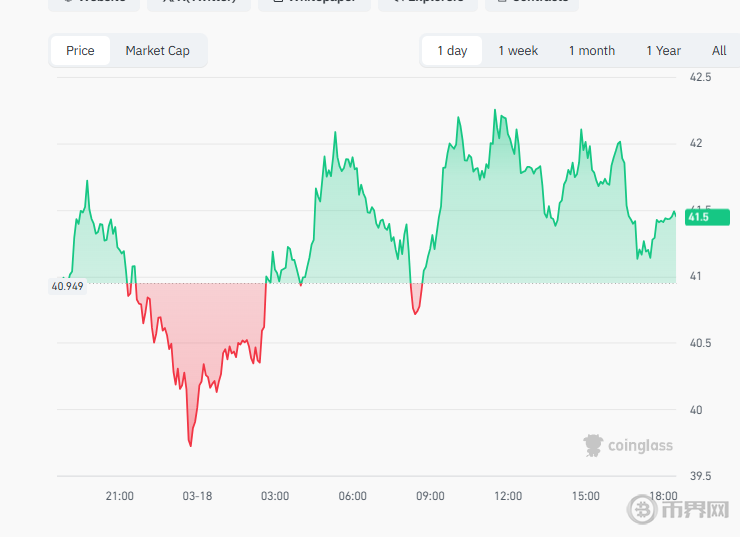The height and width of the screenshot is (537, 740).
Task: Click the 42.5 y-axis label
Action: point(700,77)
